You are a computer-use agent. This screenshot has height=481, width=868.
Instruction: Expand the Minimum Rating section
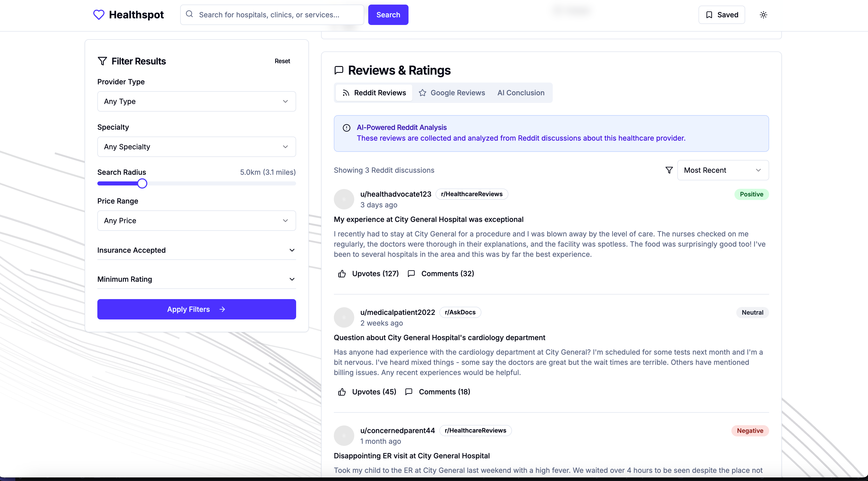point(196,279)
